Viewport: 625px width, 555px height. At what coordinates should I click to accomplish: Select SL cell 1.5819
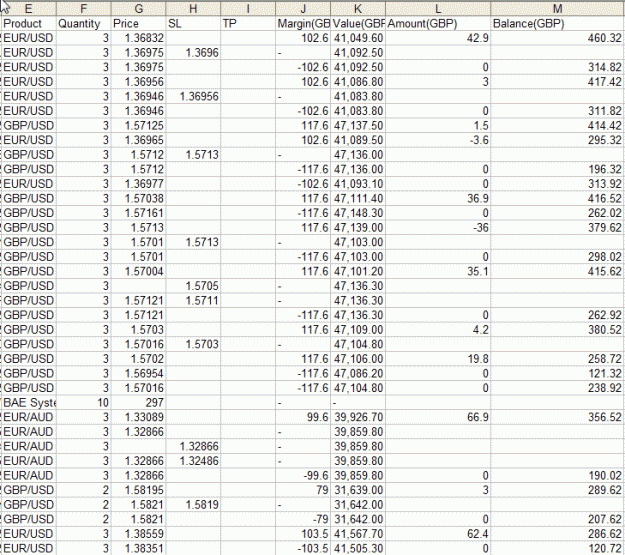(x=193, y=505)
